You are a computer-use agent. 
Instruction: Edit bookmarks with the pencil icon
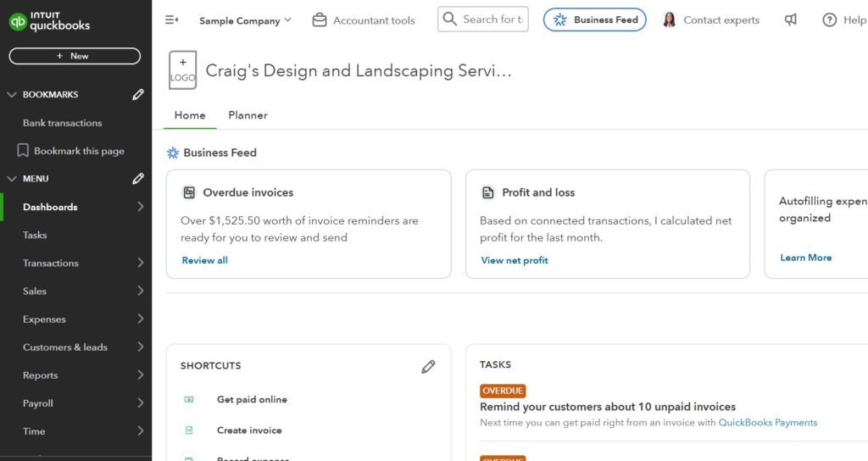[x=138, y=95]
